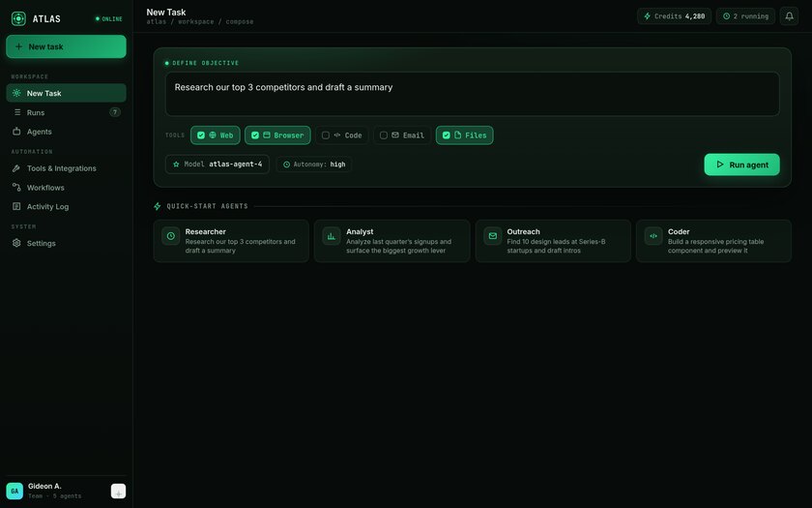
Task: Open the Model atlas-agent-4 selector
Action: click(x=217, y=164)
